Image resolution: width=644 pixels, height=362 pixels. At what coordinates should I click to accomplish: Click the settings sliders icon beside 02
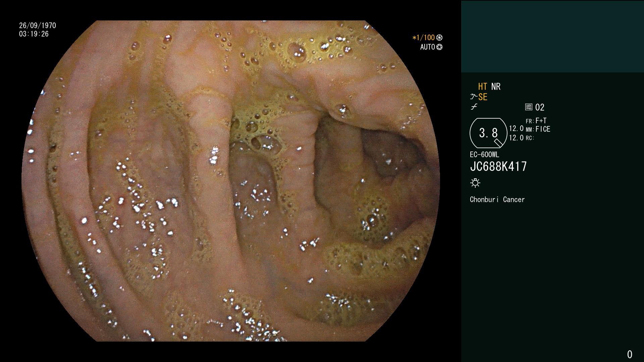coord(529,107)
